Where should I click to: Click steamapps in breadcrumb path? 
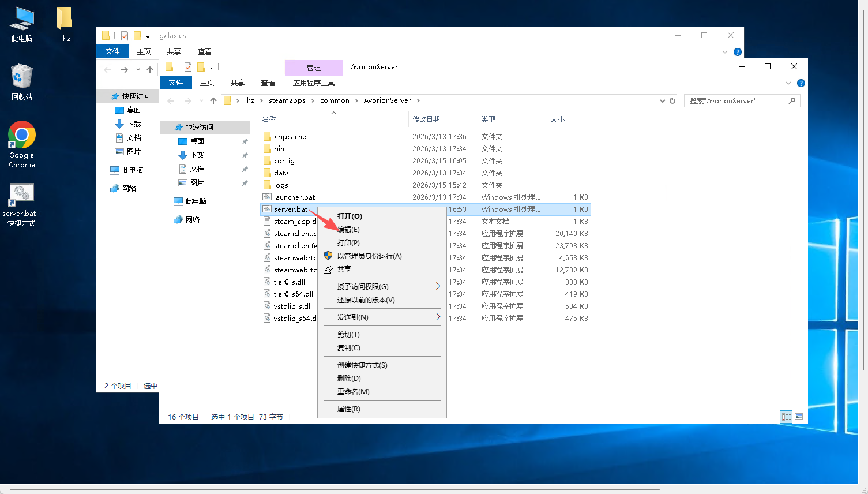tap(287, 100)
